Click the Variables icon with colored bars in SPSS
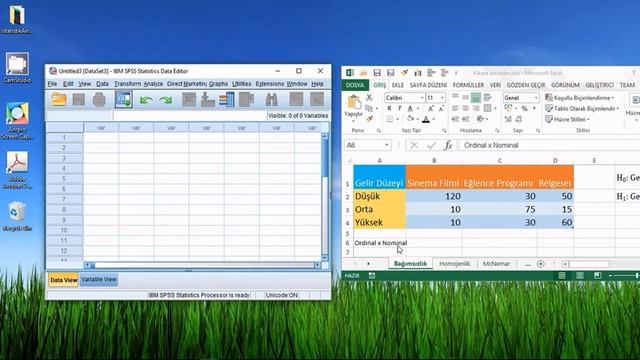 click(227, 99)
